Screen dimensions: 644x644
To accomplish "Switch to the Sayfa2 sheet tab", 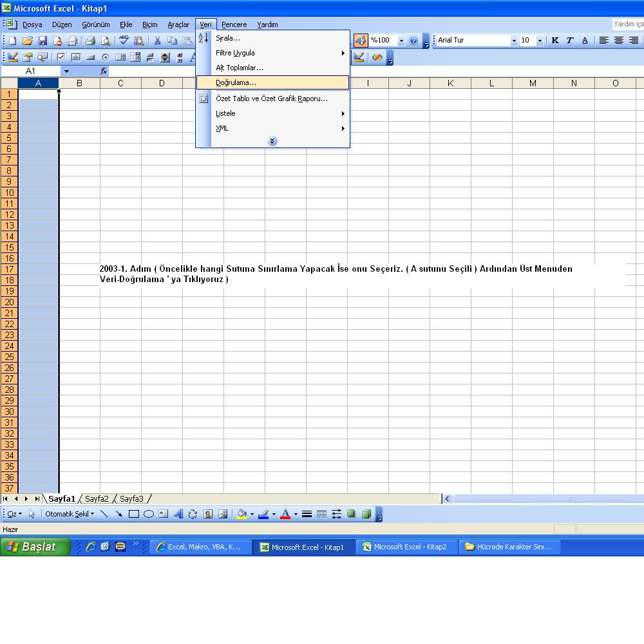I will 97,498.
